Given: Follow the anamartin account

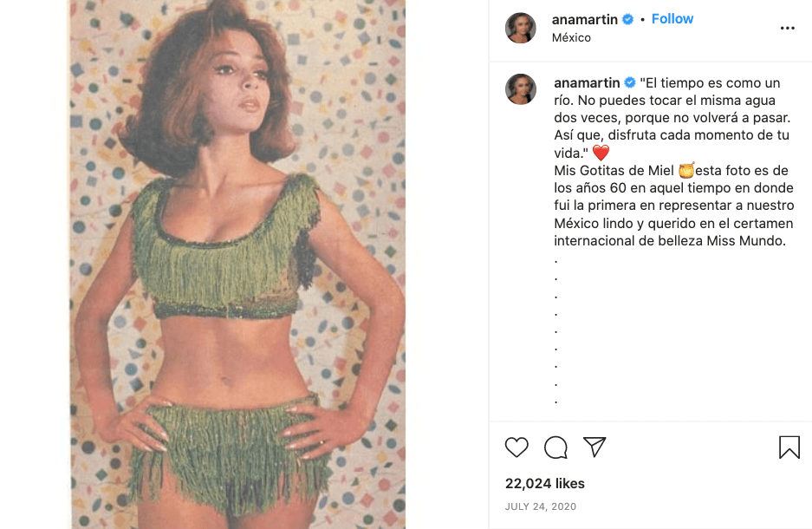Looking at the screenshot, I should tap(672, 18).
